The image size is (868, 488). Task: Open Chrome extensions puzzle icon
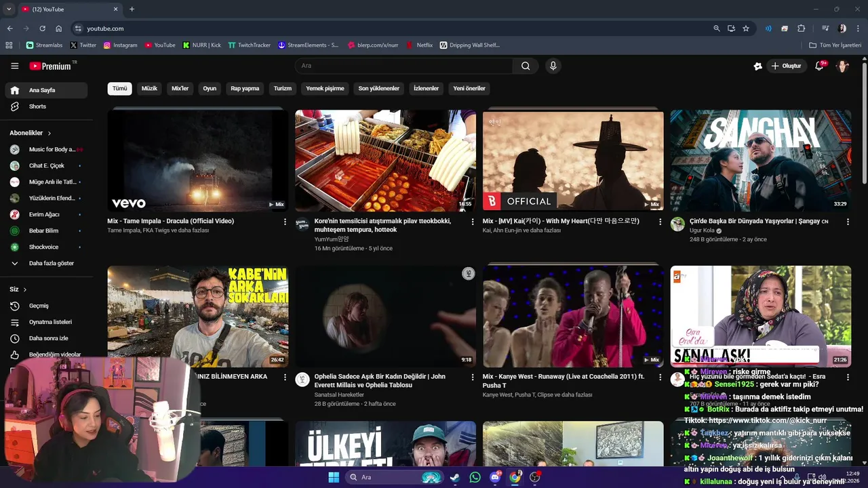click(x=802, y=28)
